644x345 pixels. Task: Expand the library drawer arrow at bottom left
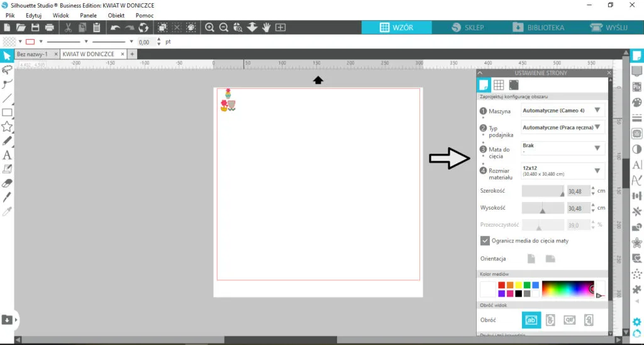tap(16, 320)
